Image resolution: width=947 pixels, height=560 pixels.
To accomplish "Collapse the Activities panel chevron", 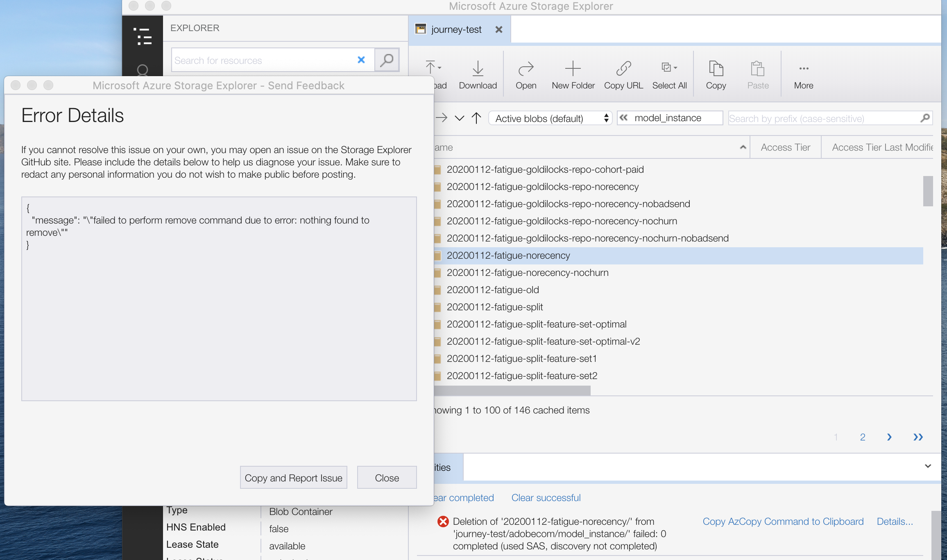I will coord(928,466).
